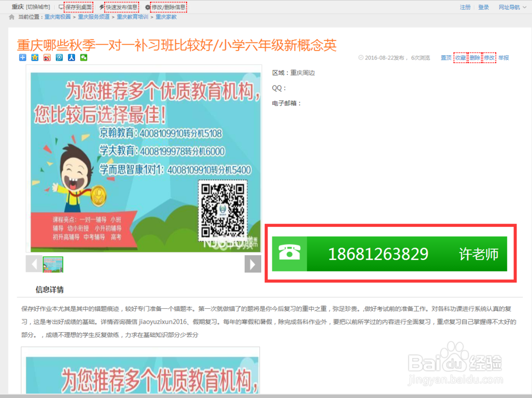This screenshot has height=398, width=532.
Task: Advance the image carousel with the right arrow
Action: tap(253, 264)
